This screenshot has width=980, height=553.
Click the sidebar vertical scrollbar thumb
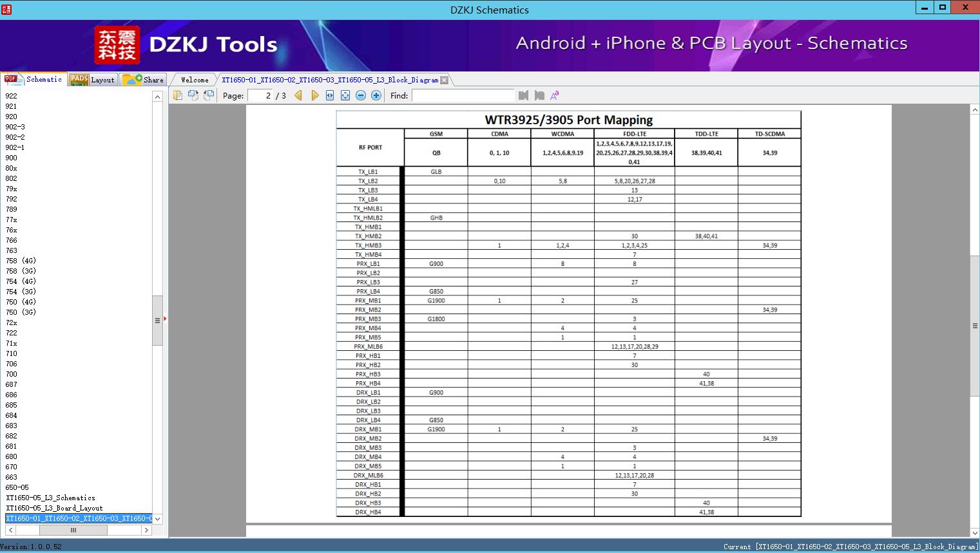coord(157,321)
